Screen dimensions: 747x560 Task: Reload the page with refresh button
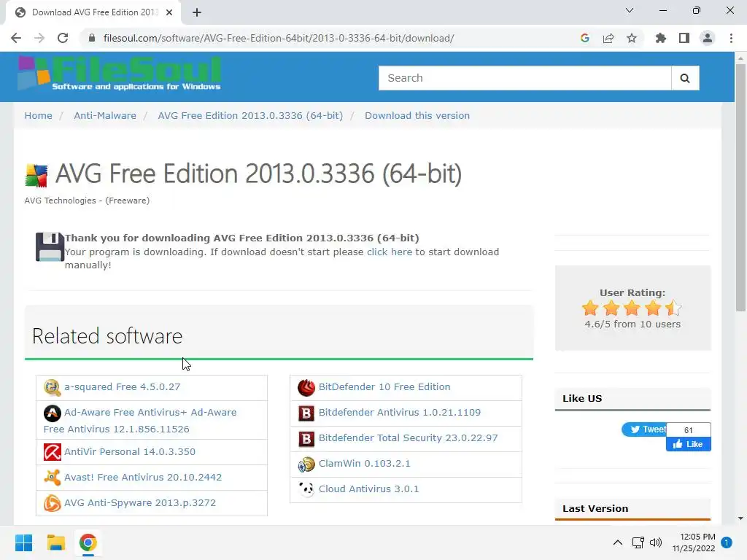click(x=63, y=38)
